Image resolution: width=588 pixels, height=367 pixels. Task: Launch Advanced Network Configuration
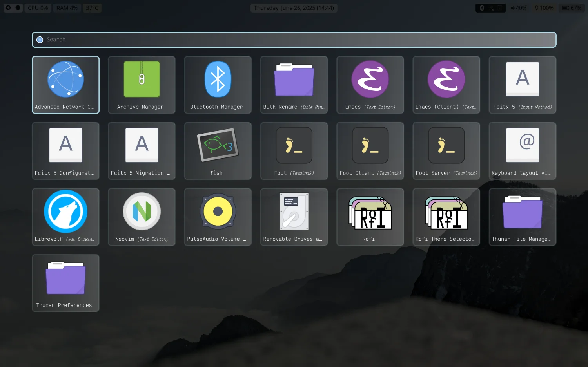pyautogui.click(x=65, y=85)
